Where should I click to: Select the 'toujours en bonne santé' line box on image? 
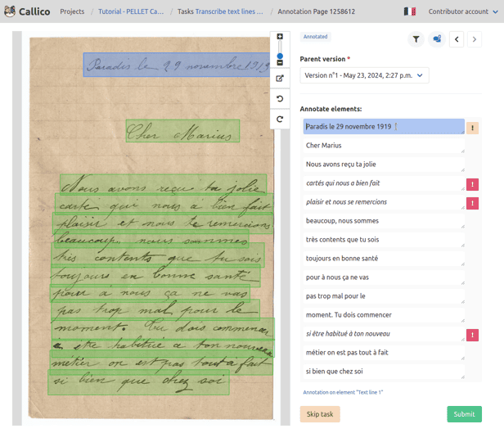155,276
